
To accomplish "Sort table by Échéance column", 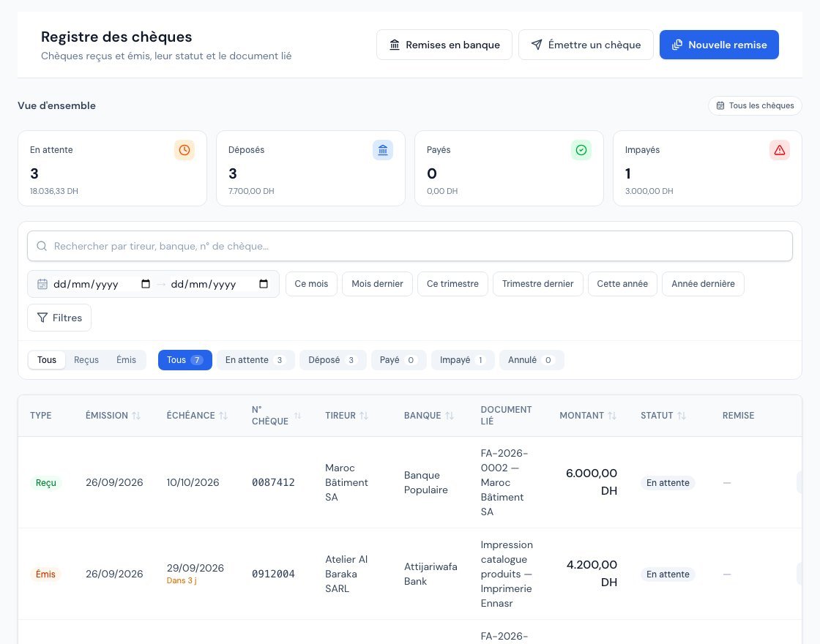I will point(197,416).
